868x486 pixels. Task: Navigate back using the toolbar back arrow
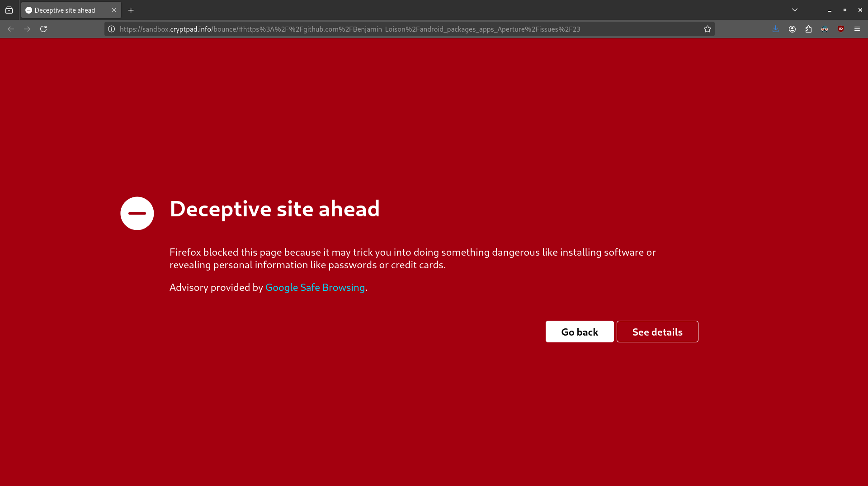pos(11,29)
